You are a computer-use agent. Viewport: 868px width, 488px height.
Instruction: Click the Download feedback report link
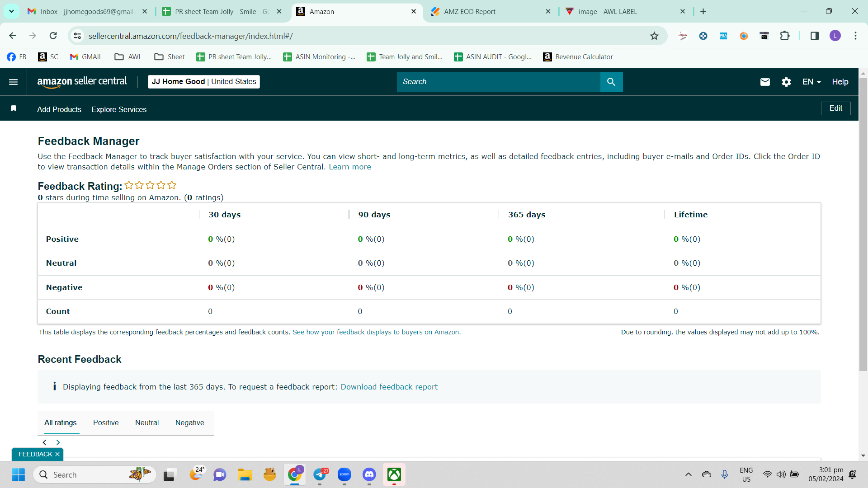tap(389, 387)
